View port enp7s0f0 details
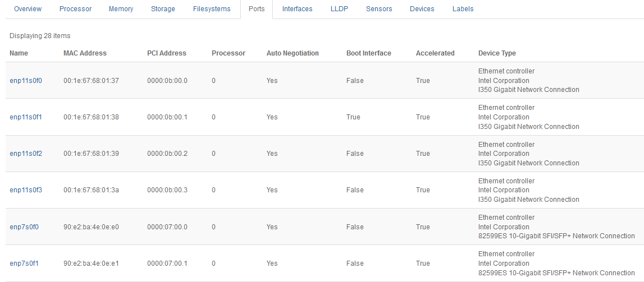644x282 pixels. (24, 227)
